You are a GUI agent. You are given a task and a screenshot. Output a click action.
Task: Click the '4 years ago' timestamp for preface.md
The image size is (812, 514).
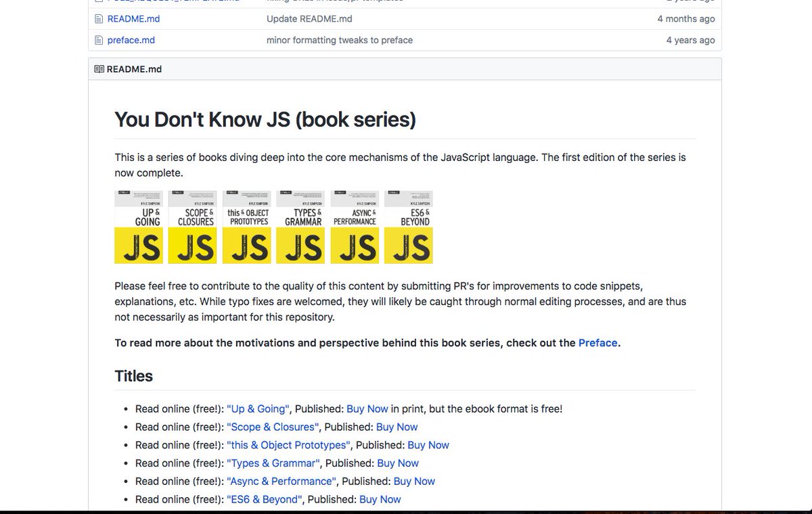click(690, 40)
